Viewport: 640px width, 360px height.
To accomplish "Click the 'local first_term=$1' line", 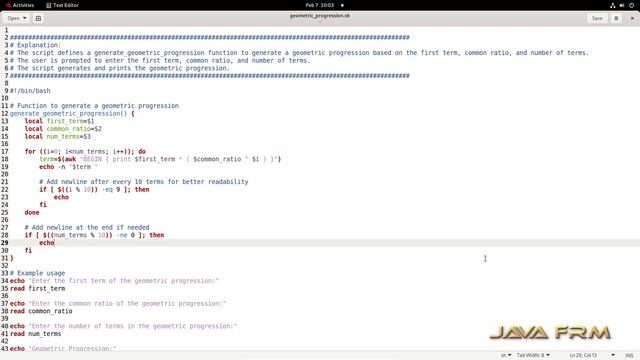I will 59,121.
